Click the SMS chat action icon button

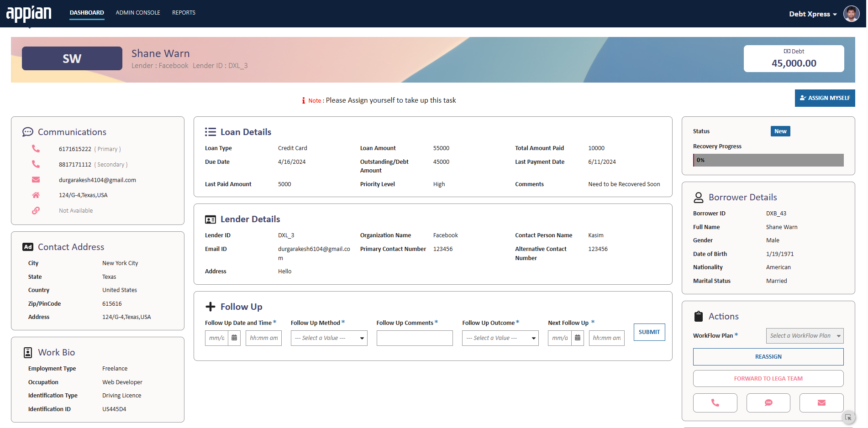[x=768, y=403]
